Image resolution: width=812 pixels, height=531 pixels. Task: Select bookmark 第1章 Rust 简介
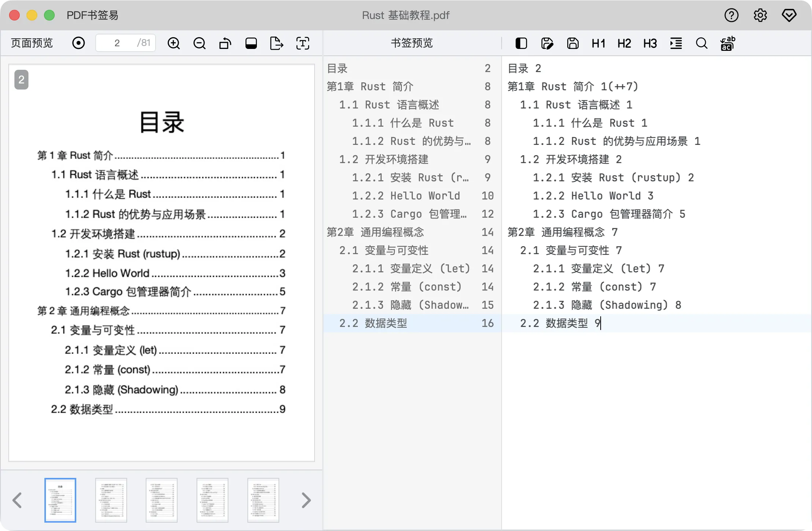[x=370, y=86]
